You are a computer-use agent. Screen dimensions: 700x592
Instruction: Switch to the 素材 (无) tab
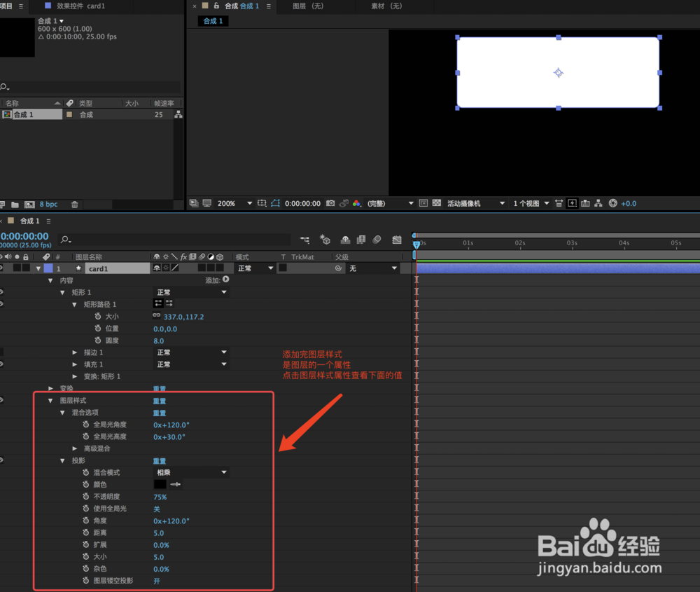point(386,6)
